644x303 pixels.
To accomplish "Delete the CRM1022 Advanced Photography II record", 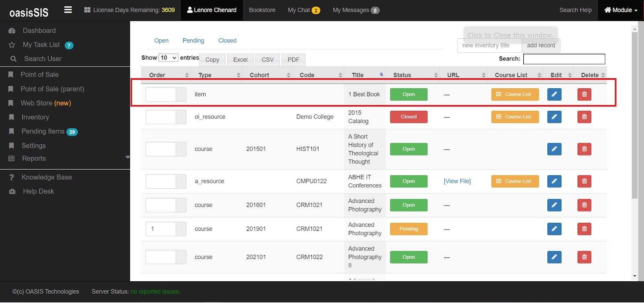I will [x=584, y=257].
